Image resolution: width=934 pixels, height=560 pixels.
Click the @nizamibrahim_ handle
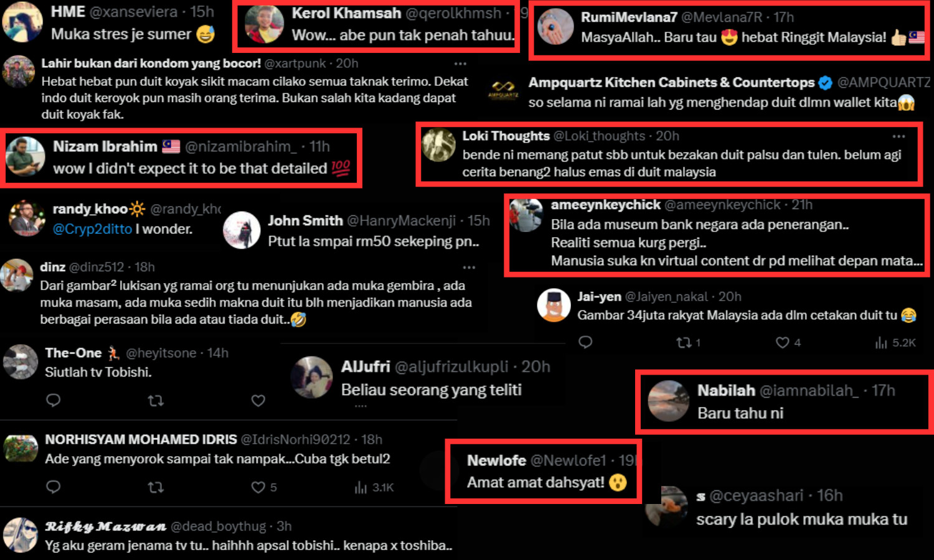pyautogui.click(x=241, y=147)
